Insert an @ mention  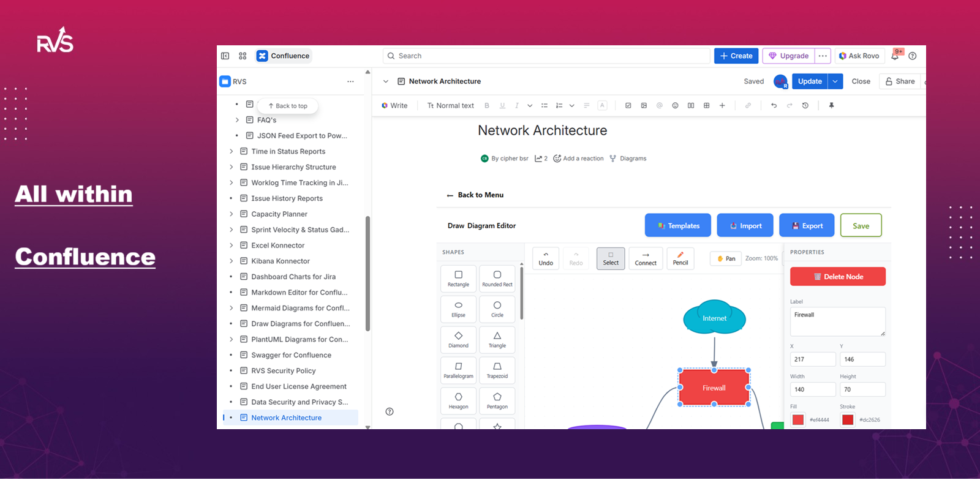tap(660, 105)
